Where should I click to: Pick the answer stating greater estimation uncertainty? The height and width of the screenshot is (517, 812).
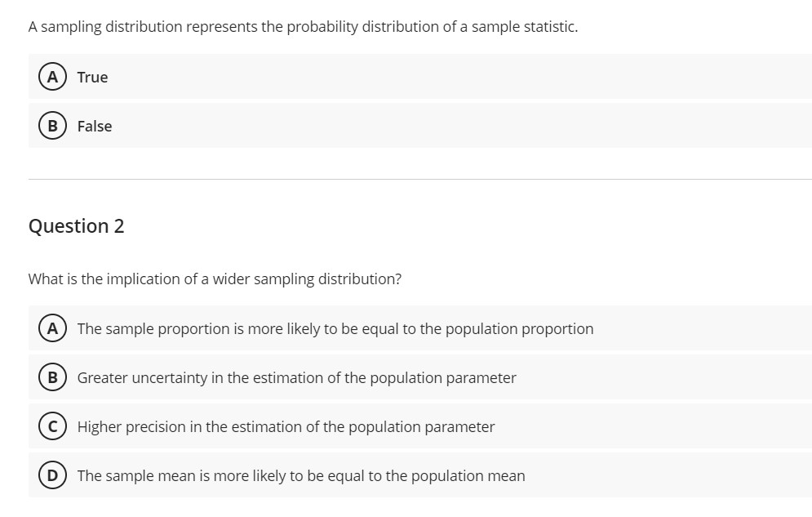coord(295,377)
